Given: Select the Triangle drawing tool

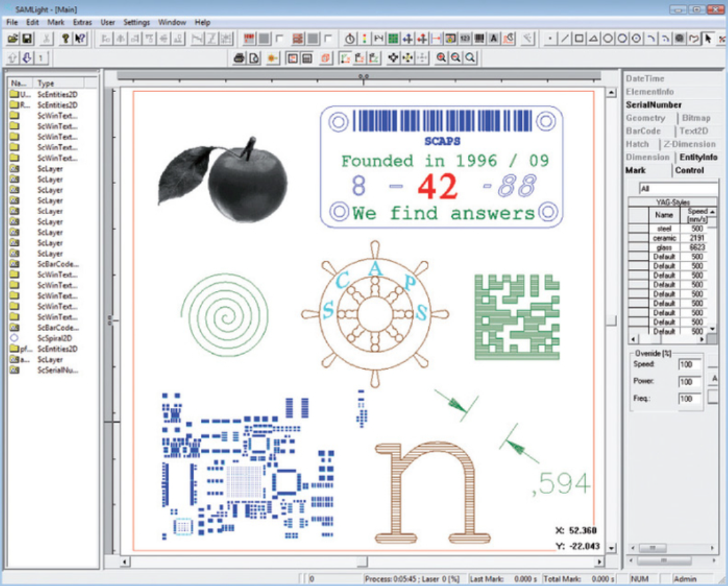Looking at the screenshot, I should [593, 39].
